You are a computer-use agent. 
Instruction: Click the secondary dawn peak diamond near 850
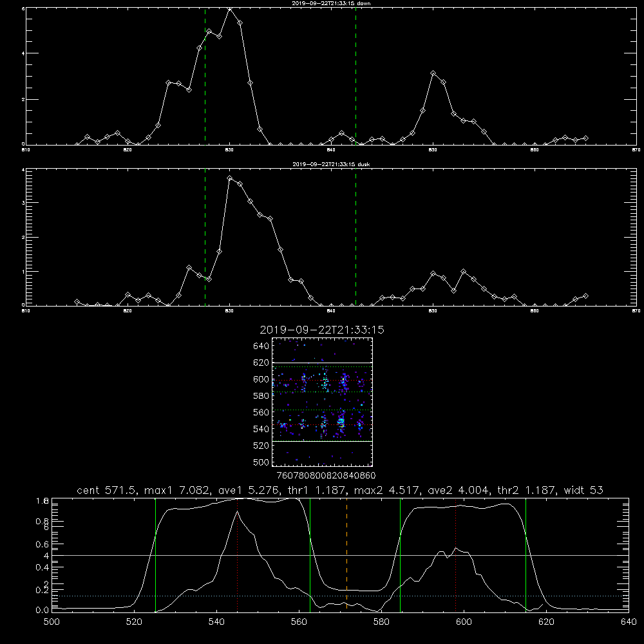433,73
